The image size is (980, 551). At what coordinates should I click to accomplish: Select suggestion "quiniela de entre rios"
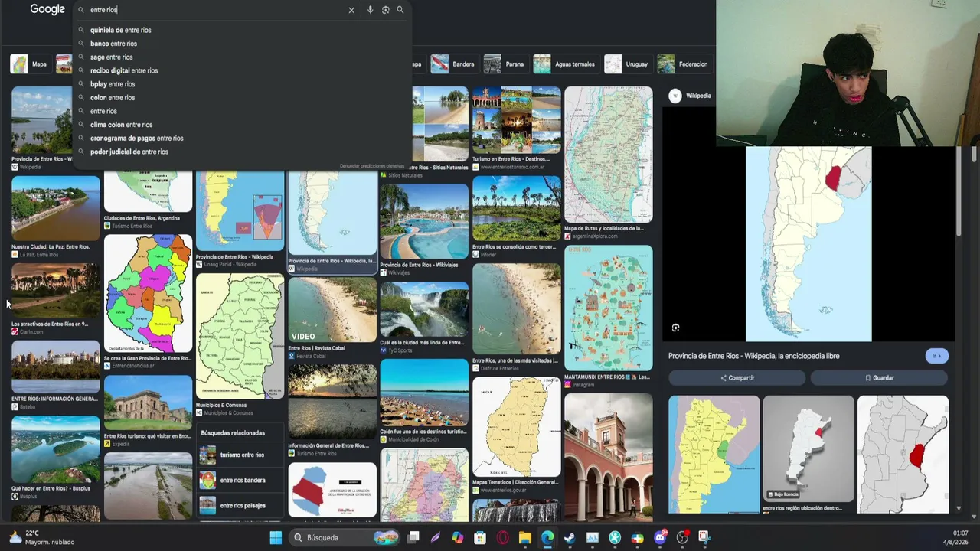(242, 30)
